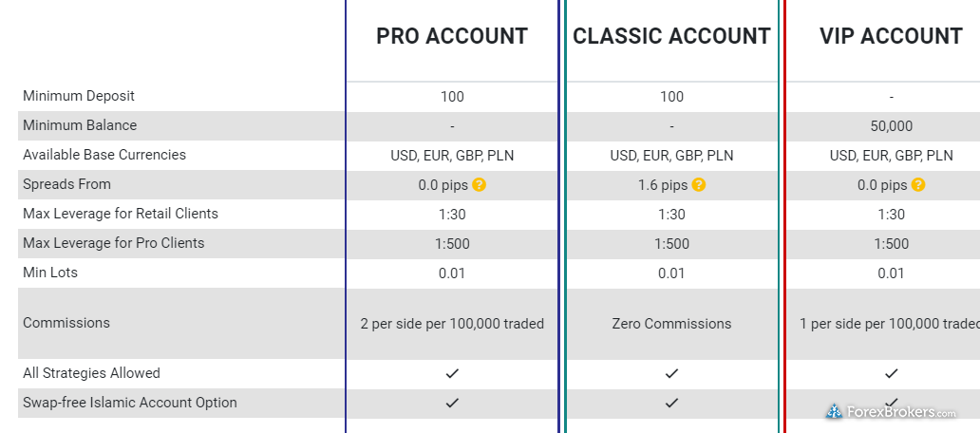
Task: Select the PRO ACCOUNT column heading
Action: (x=452, y=37)
